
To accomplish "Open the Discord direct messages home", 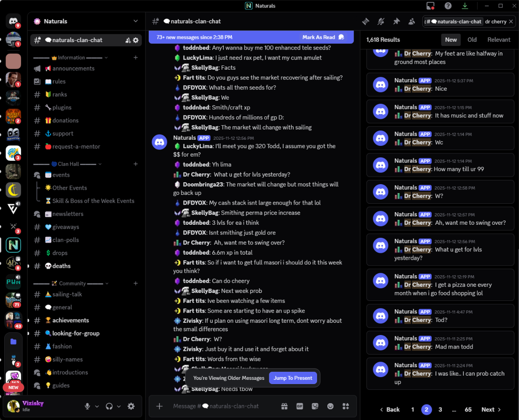I will (x=13, y=21).
